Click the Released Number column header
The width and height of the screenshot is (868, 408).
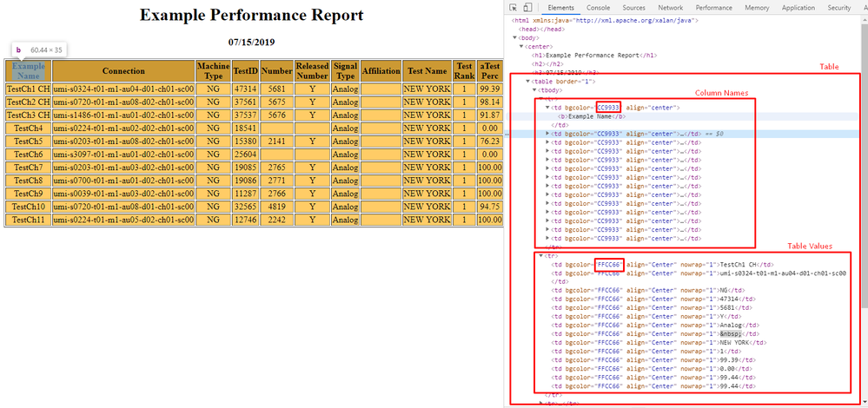[x=312, y=71]
